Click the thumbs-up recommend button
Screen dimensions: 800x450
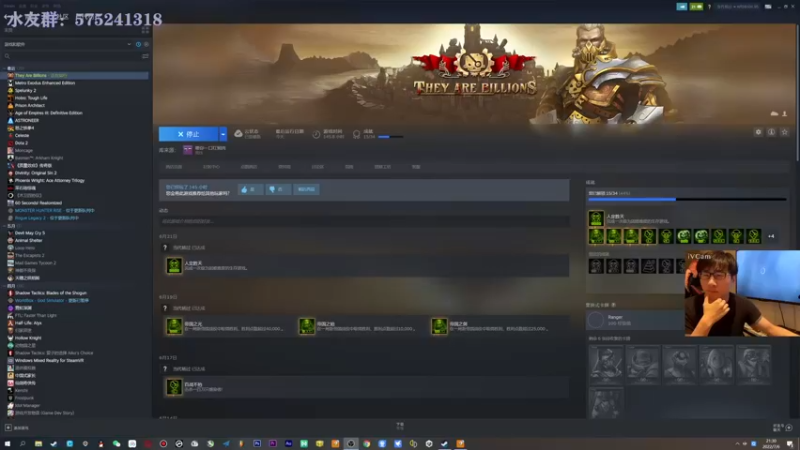[x=250, y=189]
